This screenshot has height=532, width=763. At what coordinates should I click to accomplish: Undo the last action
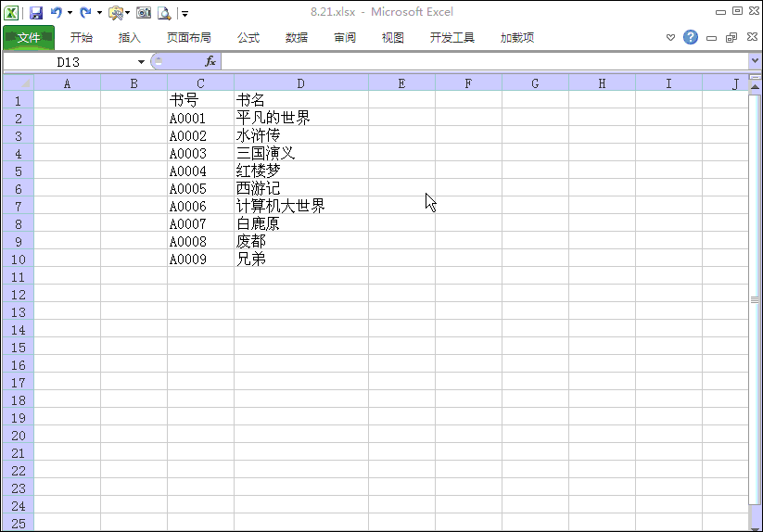pyautogui.click(x=57, y=13)
